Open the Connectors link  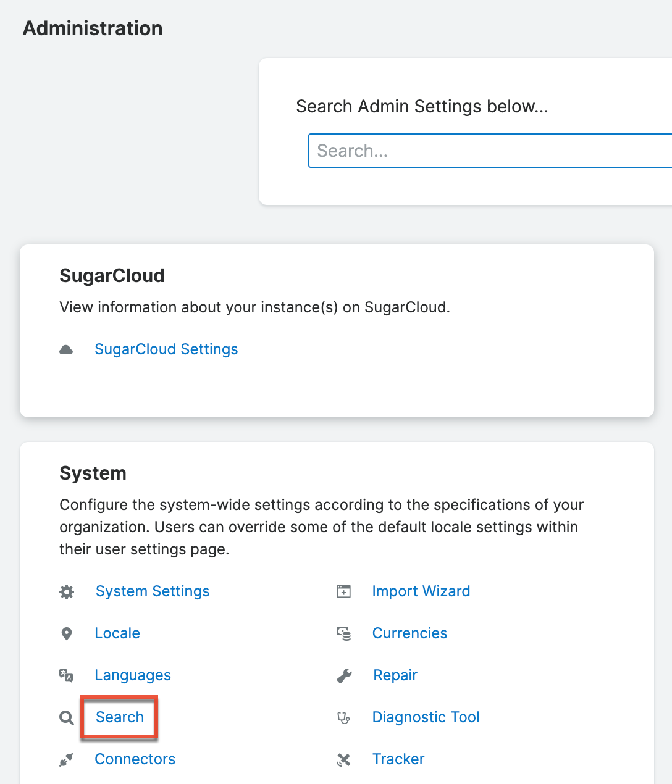tap(135, 759)
